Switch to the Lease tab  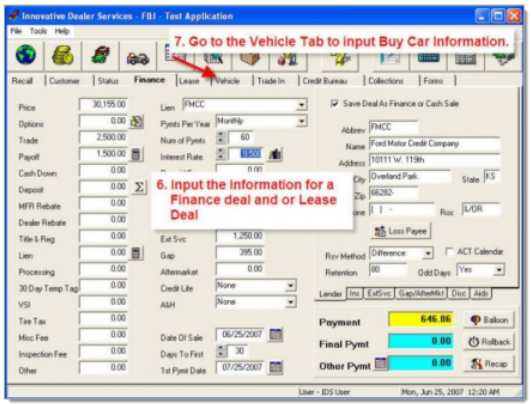click(189, 81)
